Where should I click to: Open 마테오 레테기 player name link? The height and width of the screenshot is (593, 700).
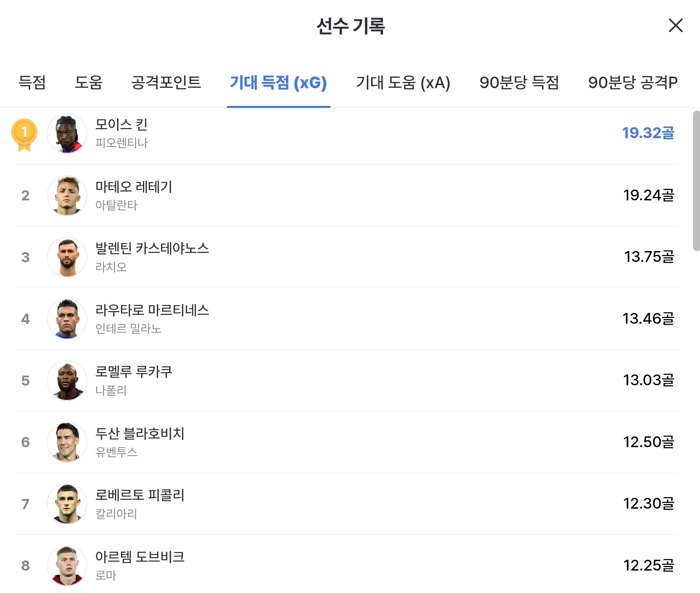[x=134, y=187]
